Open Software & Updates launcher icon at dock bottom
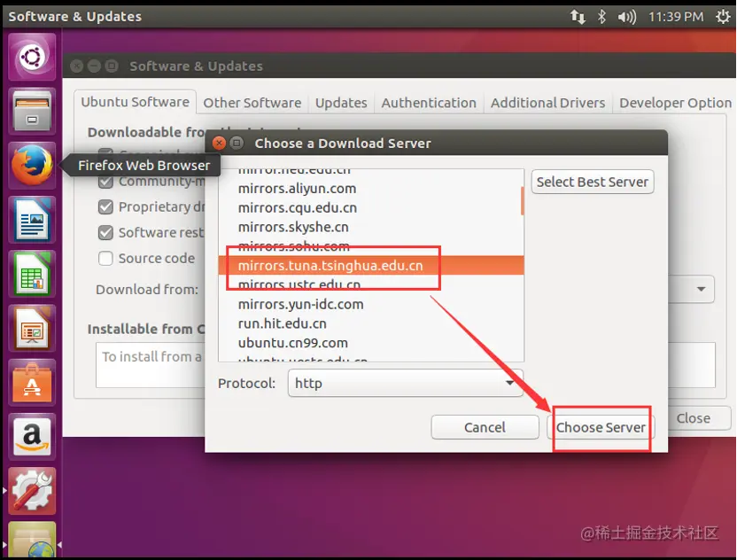This screenshot has width=737, height=560. point(32,540)
